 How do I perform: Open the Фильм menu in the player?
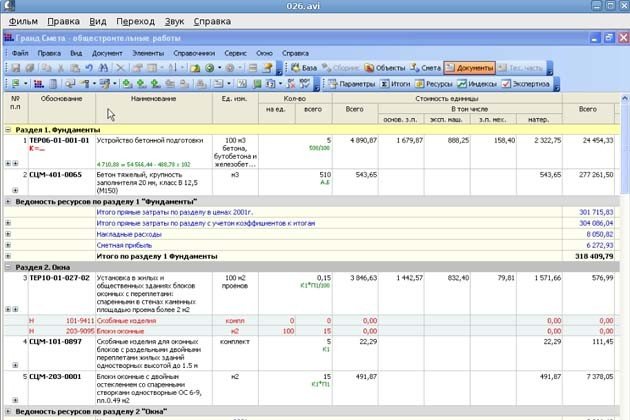tap(22, 20)
